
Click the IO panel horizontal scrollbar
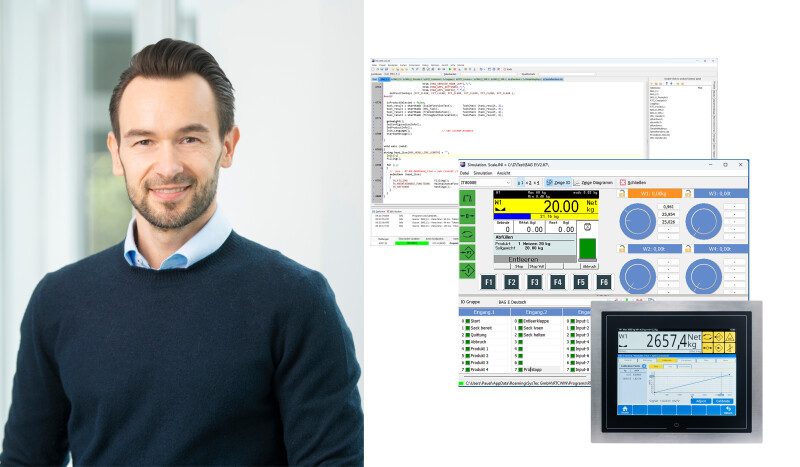coord(524,376)
